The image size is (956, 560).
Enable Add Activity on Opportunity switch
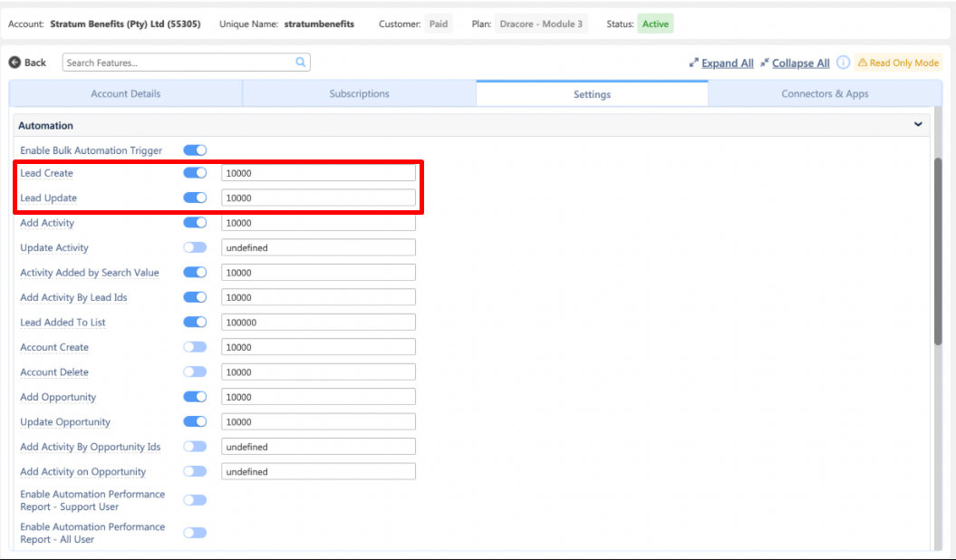coord(195,471)
